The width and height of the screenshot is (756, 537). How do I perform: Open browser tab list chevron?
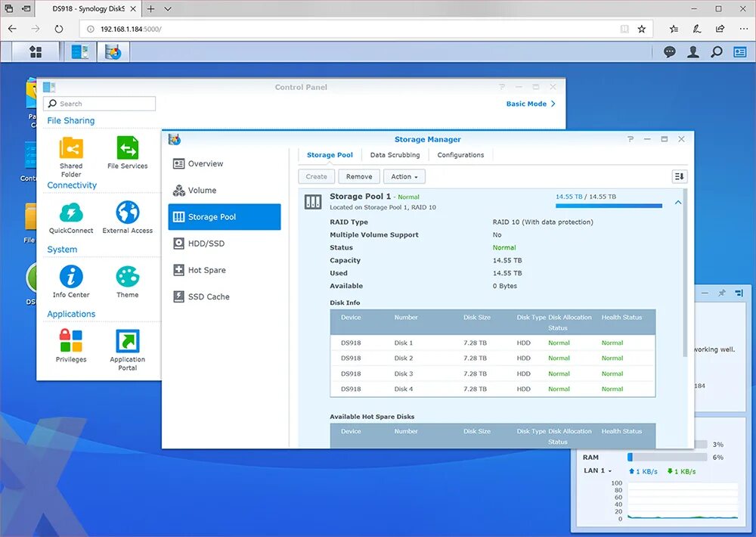[x=168, y=8]
